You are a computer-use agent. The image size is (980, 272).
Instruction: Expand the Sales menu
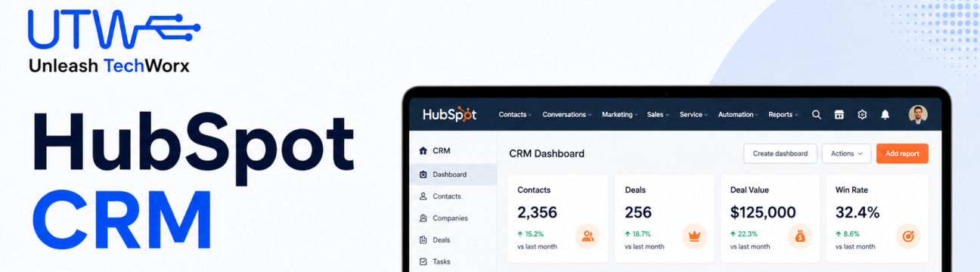point(658,115)
